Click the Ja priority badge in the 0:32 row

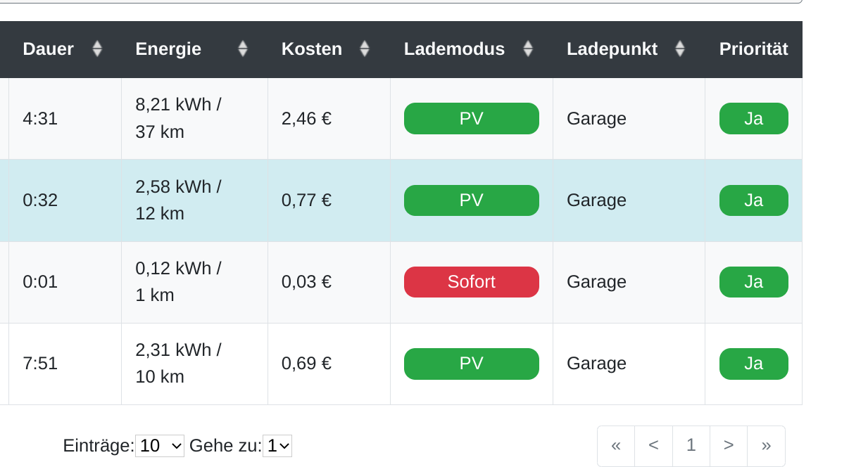753,200
